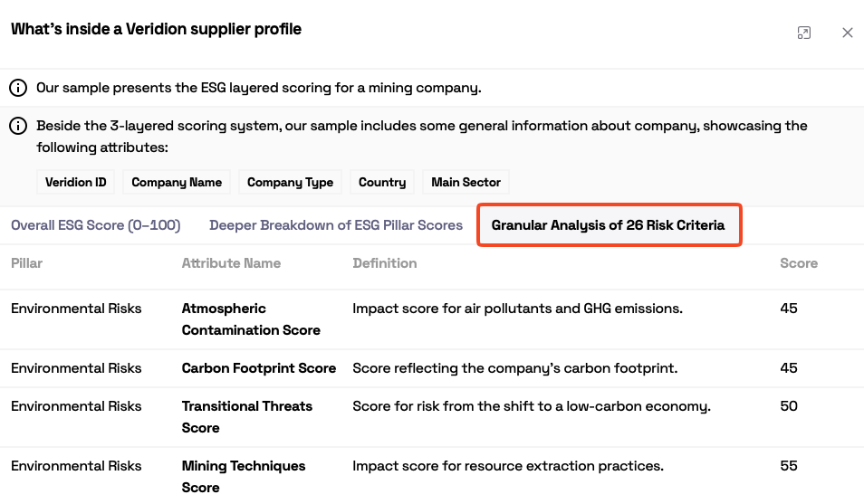Image resolution: width=864 pixels, height=504 pixels.
Task: Click the info icon beside 3-layered scoring note
Action: coord(18,126)
